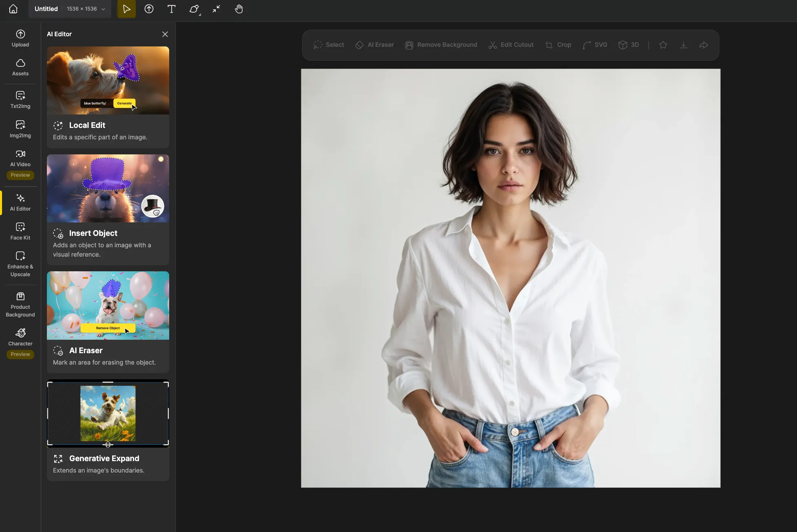Click the Local Edit preview thumbnail
Screen dimensions: 797x532
pyautogui.click(x=108, y=80)
